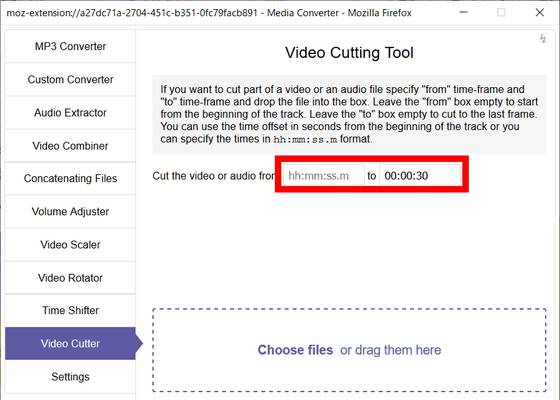Click the 'from' time input field
The height and width of the screenshot is (400, 560).
point(323,175)
